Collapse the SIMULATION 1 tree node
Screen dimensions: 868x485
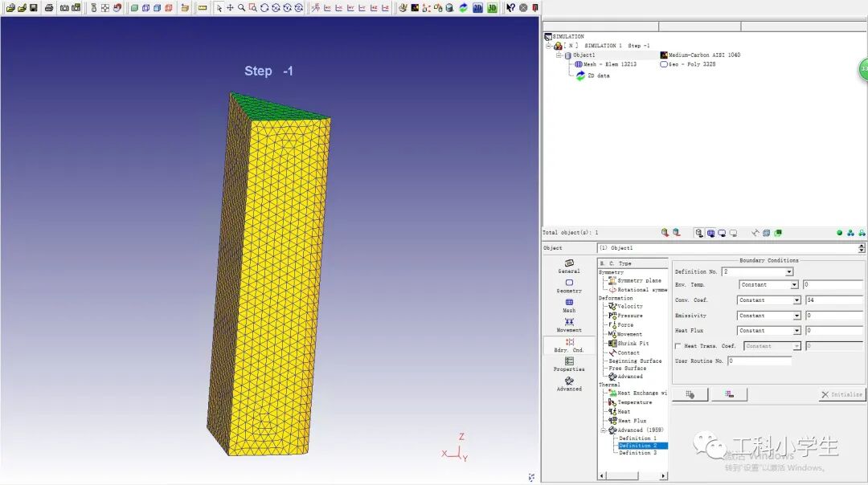tap(549, 46)
